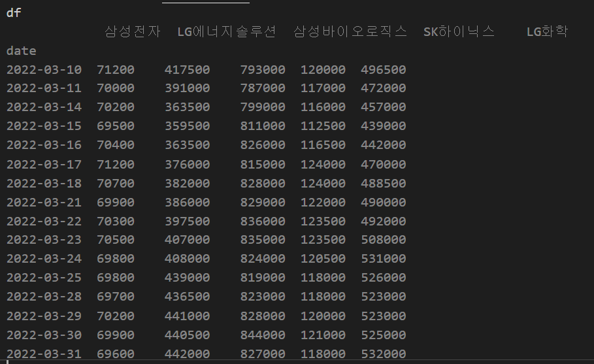The width and height of the screenshot is (594, 364).
Task: Click value 122000 in 2022-03-21 row
Action: [323, 203]
